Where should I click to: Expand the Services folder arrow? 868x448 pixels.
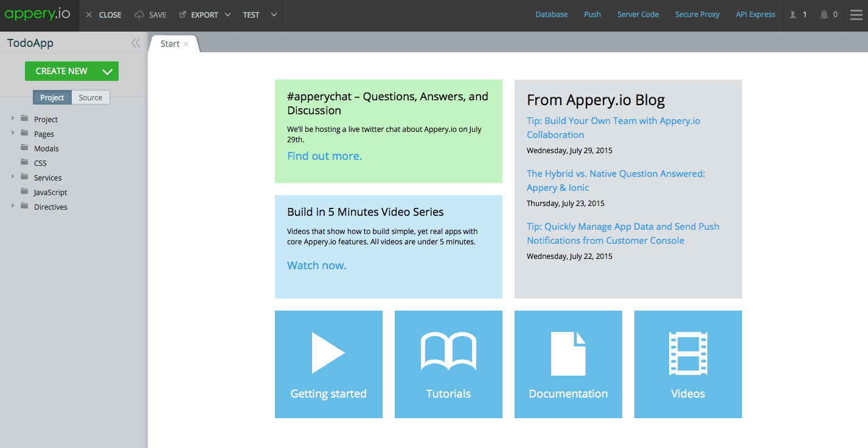coord(13,177)
